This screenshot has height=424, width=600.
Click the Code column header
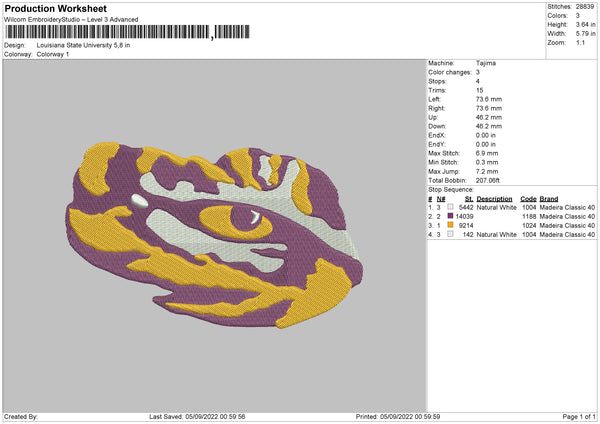(528, 199)
